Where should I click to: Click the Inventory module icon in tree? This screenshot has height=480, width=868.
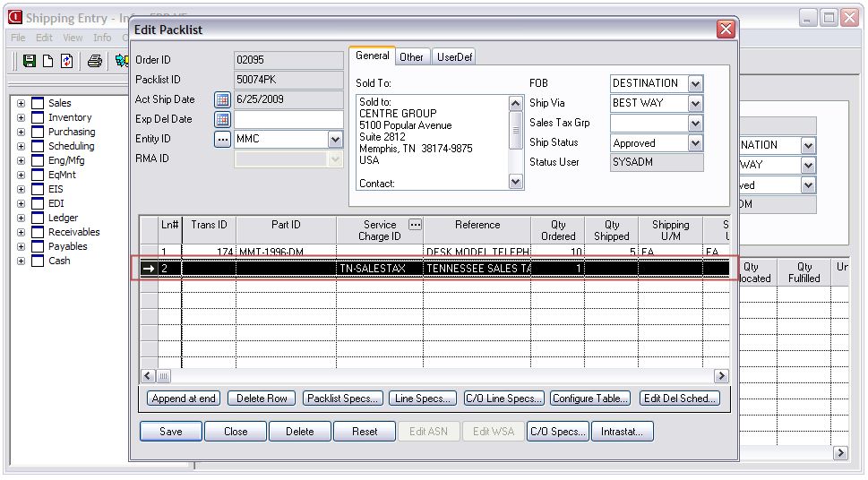coord(38,117)
